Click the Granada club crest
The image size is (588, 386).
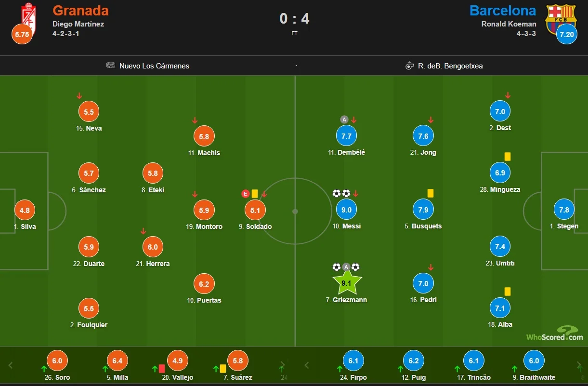tap(28, 15)
